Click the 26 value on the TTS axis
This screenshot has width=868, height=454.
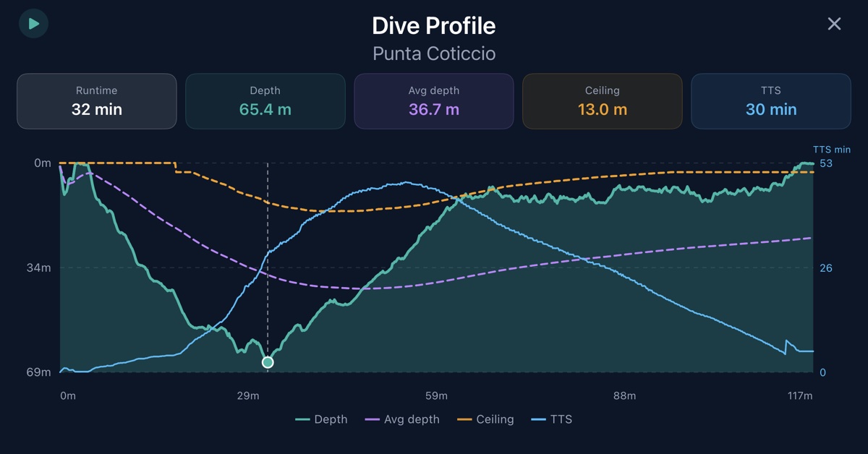point(826,268)
